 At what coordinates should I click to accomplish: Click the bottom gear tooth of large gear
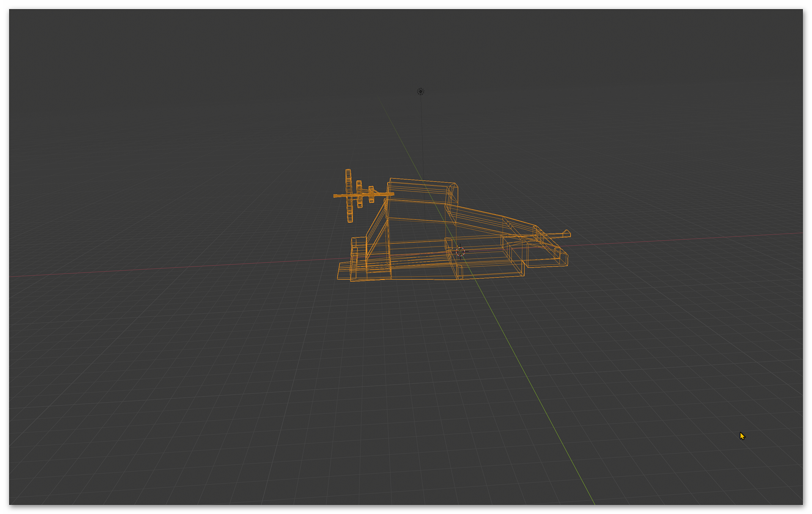[350, 220]
